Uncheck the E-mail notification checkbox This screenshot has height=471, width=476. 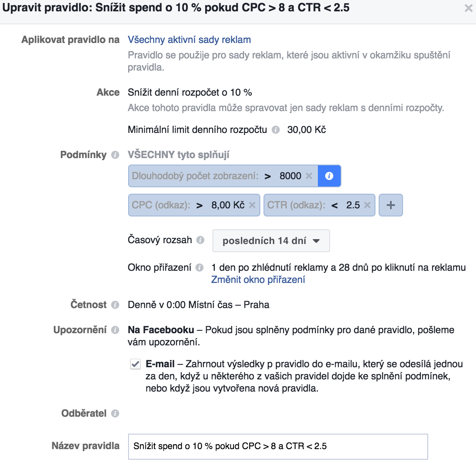tap(135, 364)
